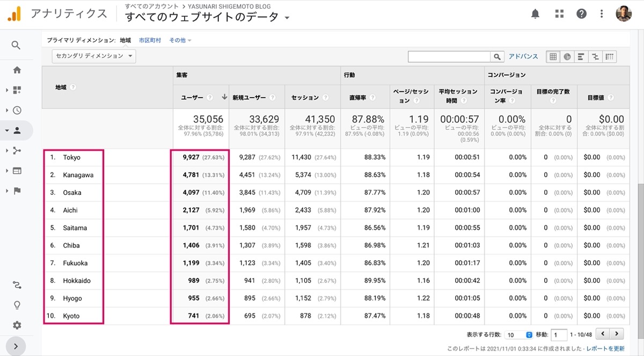Click the アドバンス filter link
The width and height of the screenshot is (644, 356).
[x=523, y=56]
